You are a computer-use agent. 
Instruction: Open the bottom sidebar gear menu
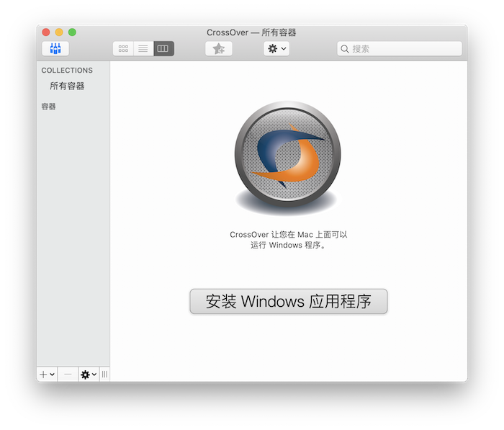tap(89, 375)
